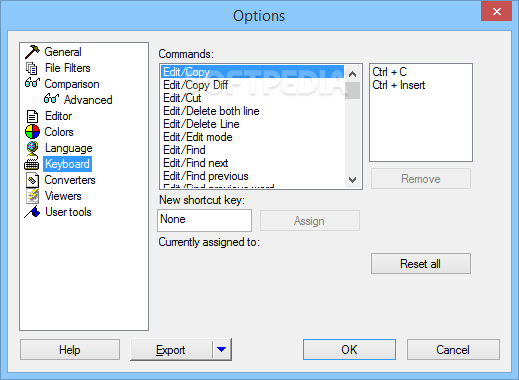The width and height of the screenshot is (519, 380).
Task: Click the color wheel icon for Colors
Action: point(32,132)
